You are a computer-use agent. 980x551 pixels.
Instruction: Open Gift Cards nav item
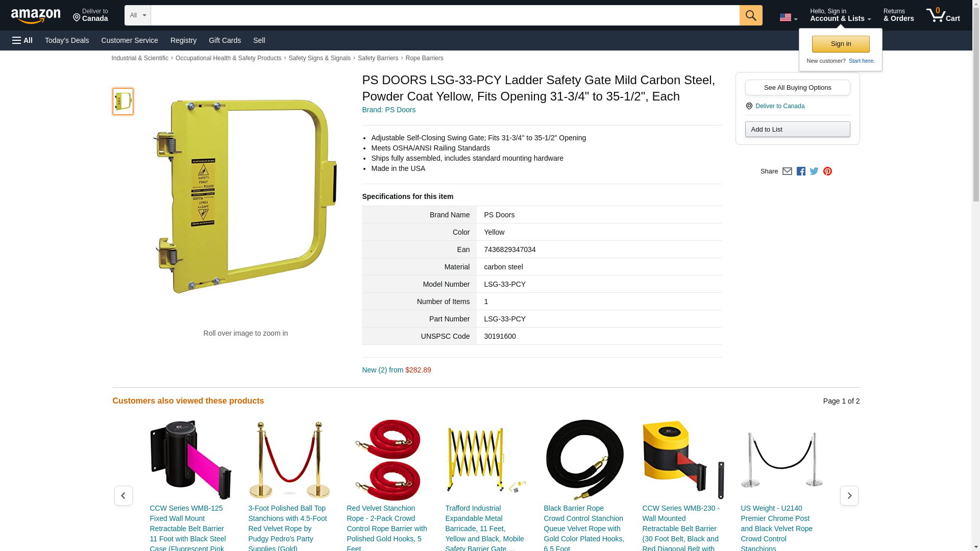pos(225,40)
